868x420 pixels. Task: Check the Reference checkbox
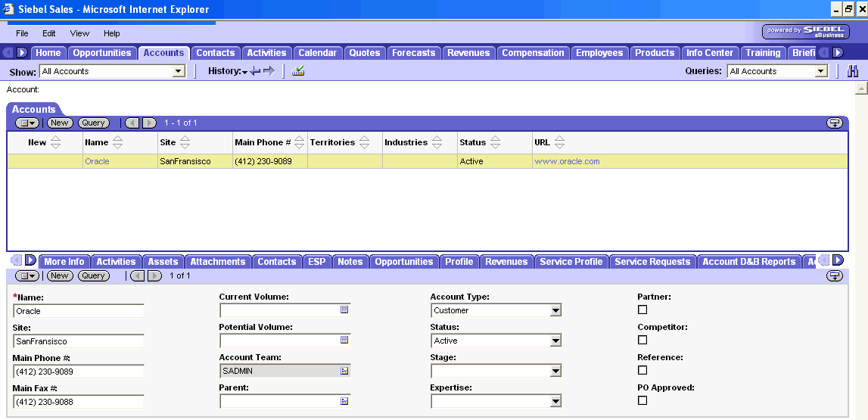642,370
